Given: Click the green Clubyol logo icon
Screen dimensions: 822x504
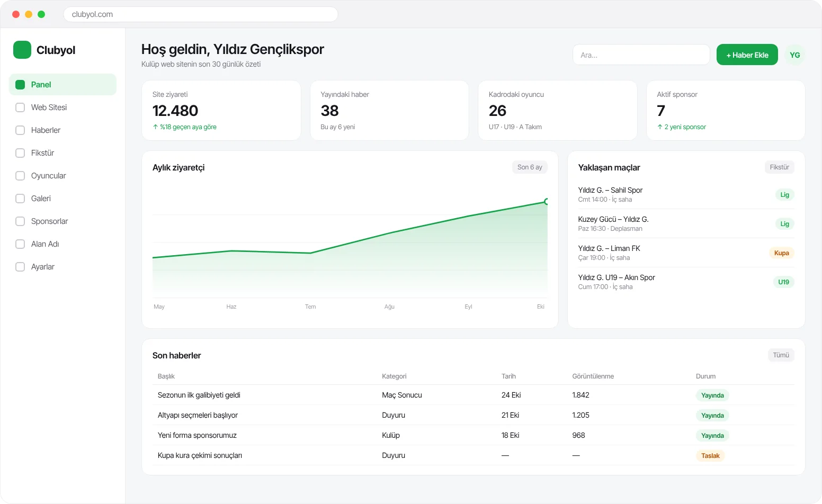Looking at the screenshot, I should [x=22, y=50].
